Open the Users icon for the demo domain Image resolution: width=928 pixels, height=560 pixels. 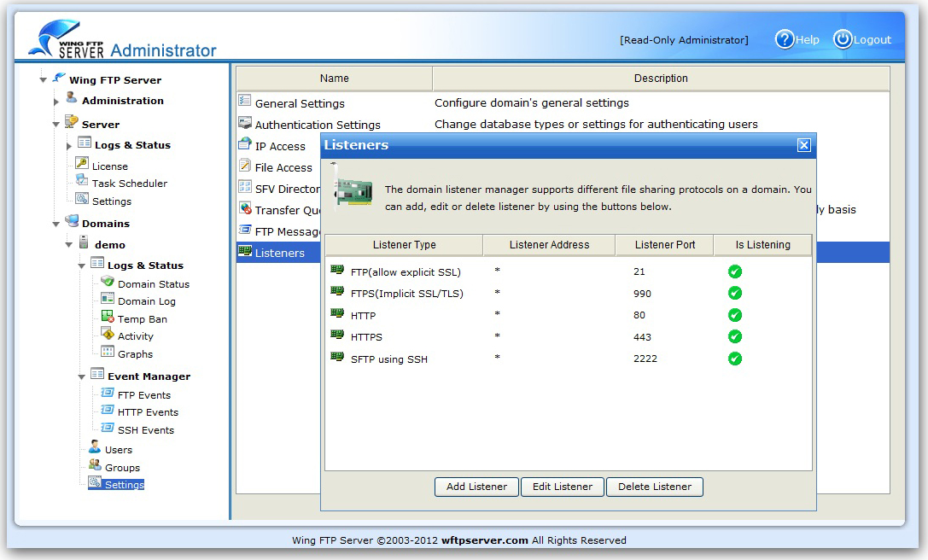[96, 449]
